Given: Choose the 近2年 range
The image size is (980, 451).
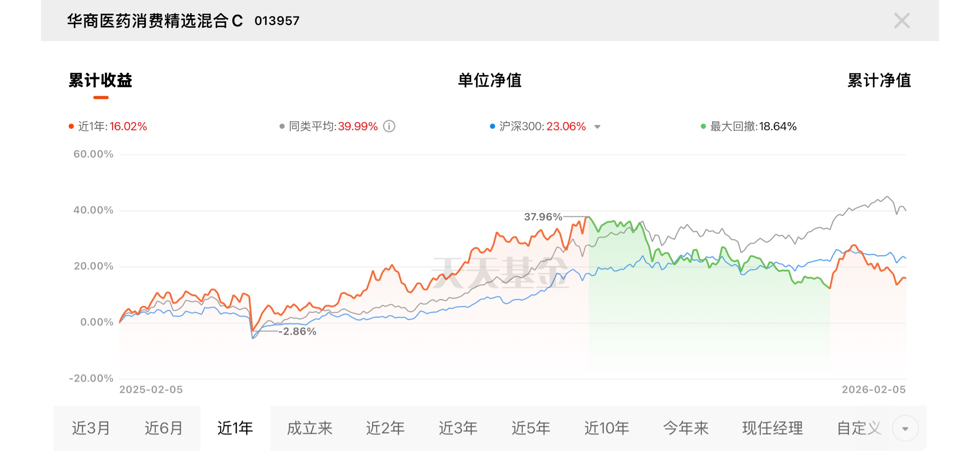Looking at the screenshot, I should click(385, 428).
